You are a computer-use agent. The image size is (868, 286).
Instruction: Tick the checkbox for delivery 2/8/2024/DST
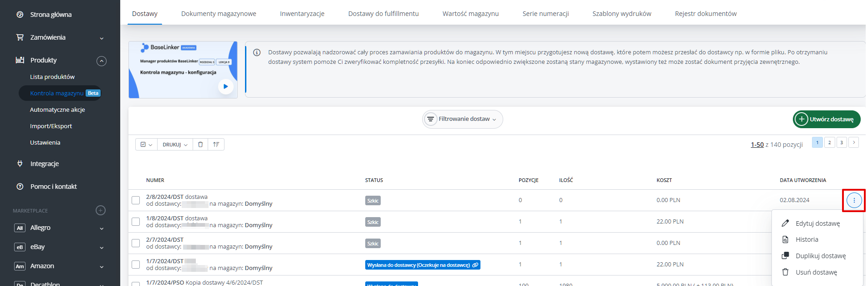(136, 200)
